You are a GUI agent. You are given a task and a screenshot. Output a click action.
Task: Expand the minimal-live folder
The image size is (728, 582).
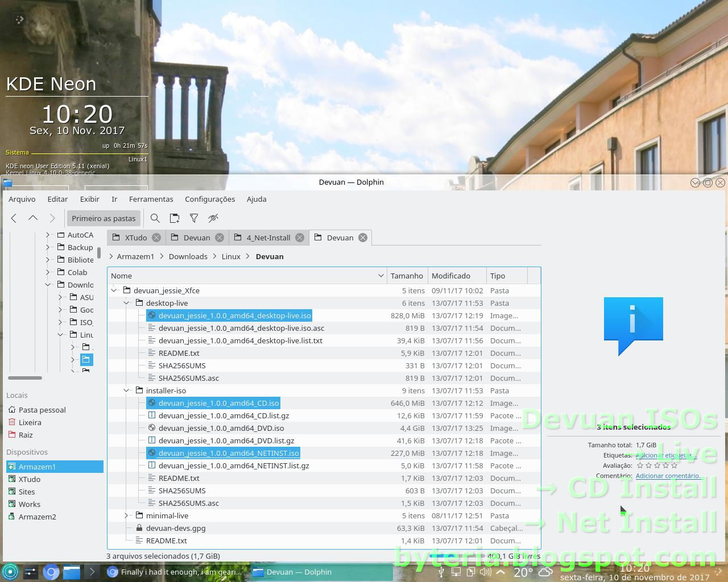pyautogui.click(x=126, y=516)
